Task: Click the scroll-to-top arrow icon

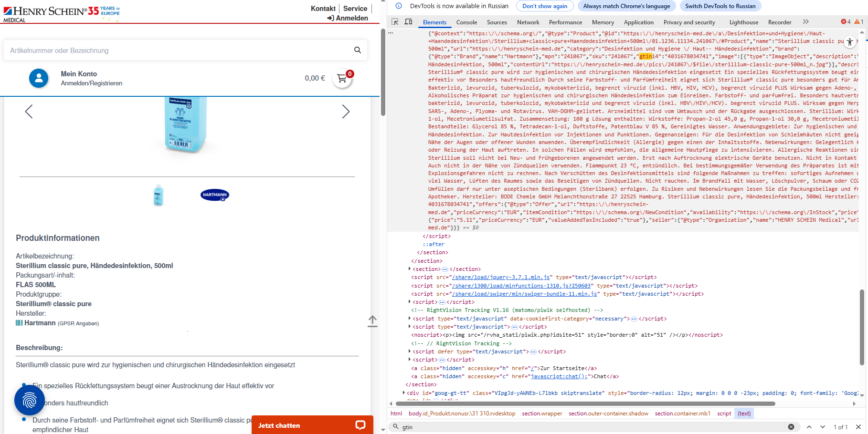Action: point(372,321)
